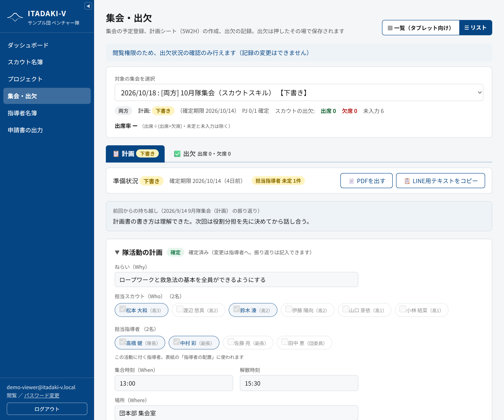Click the PDFを出す button
504x420 pixels.
(366, 181)
